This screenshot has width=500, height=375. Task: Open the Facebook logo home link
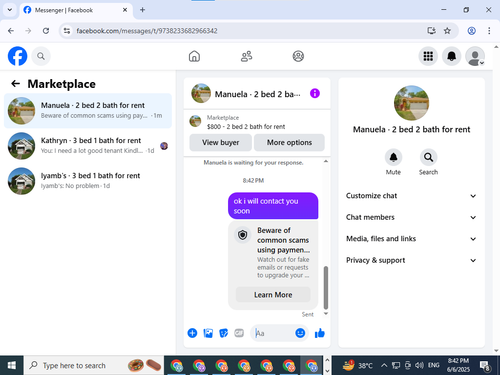point(17,56)
